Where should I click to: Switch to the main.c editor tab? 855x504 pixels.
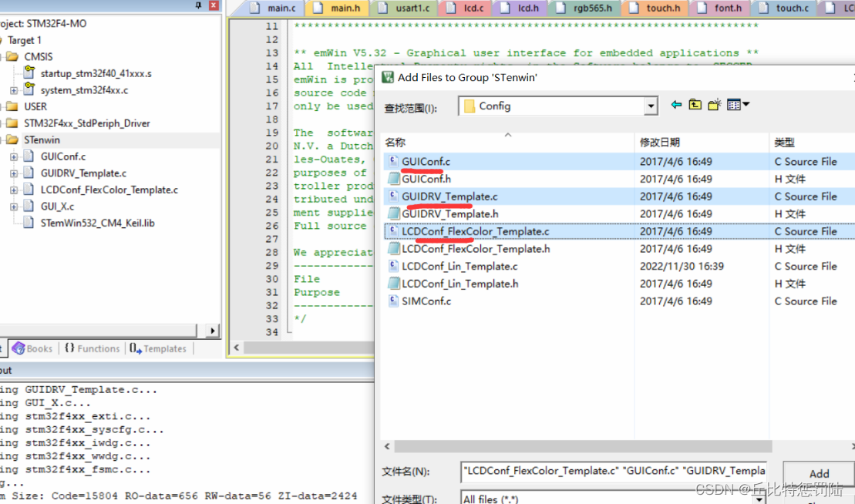click(x=274, y=8)
